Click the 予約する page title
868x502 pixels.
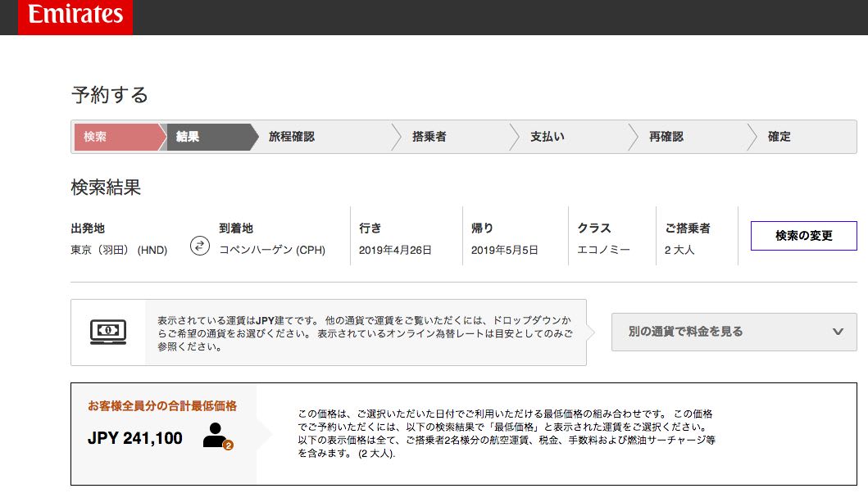pos(110,94)
